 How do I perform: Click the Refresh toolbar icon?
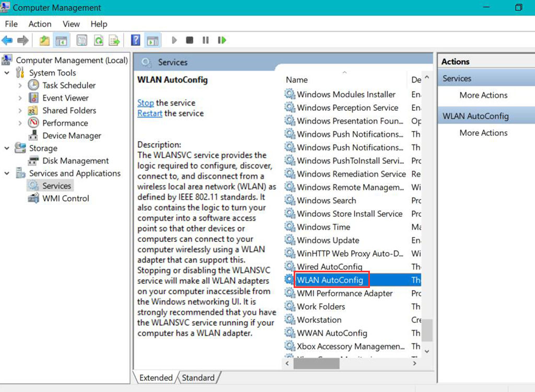point(99,40)
